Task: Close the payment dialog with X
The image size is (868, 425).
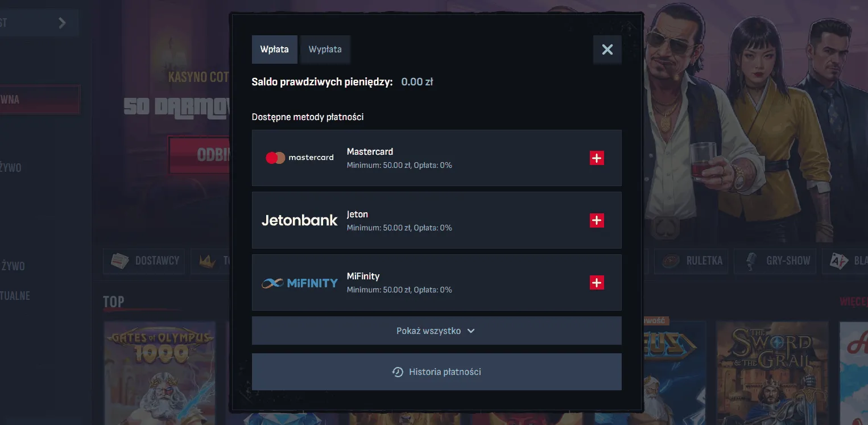Action: click(607, 49)
